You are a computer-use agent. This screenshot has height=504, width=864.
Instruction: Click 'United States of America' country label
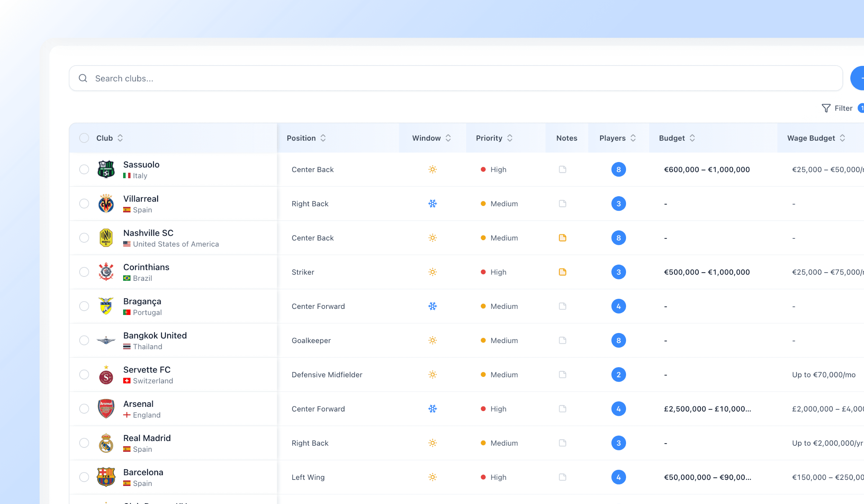tap(176, 244)
